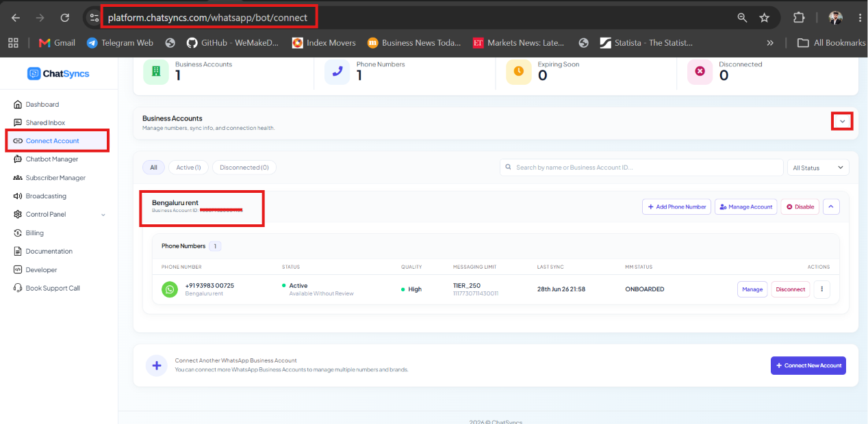Click Connect New Account button
Image resolution: width=868 pixels, height=424 pixels.
tap(808, 365)
